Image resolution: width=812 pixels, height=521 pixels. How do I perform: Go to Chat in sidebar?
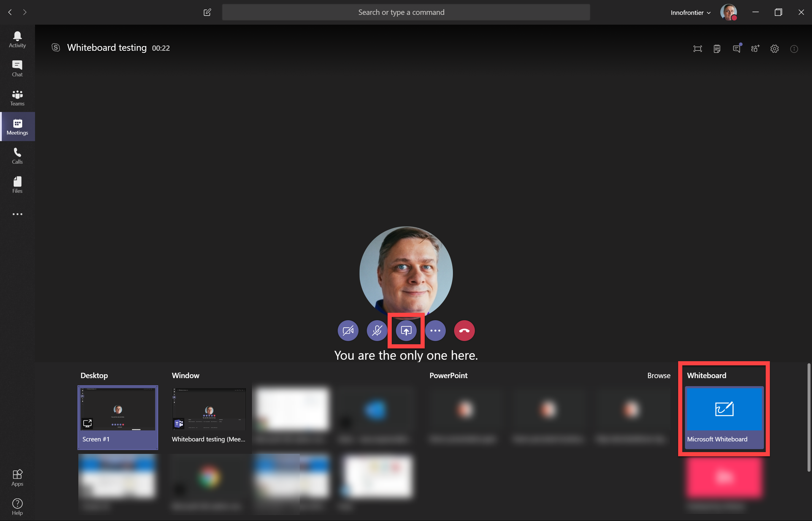(x=17, y=68)
